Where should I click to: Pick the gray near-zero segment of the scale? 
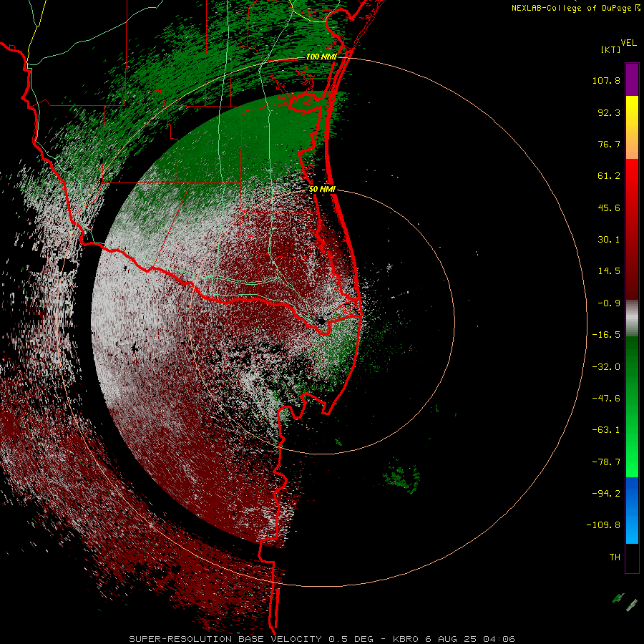(x=632, y=318)
